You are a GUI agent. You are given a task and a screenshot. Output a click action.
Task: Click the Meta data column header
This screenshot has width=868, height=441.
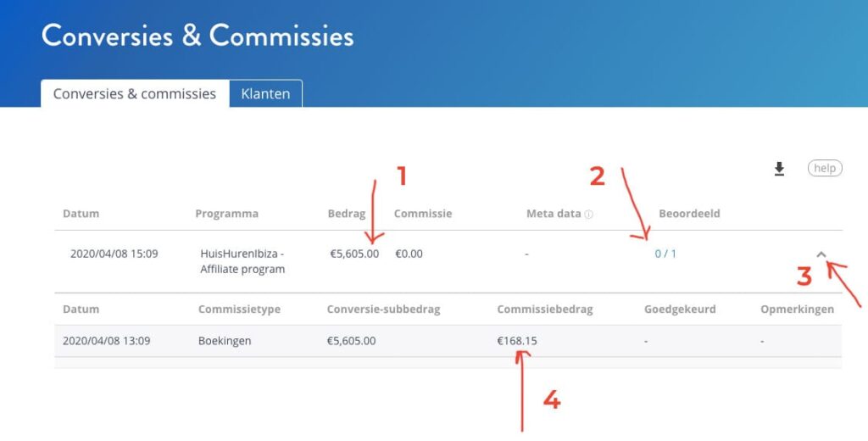[x=554, y=214]
